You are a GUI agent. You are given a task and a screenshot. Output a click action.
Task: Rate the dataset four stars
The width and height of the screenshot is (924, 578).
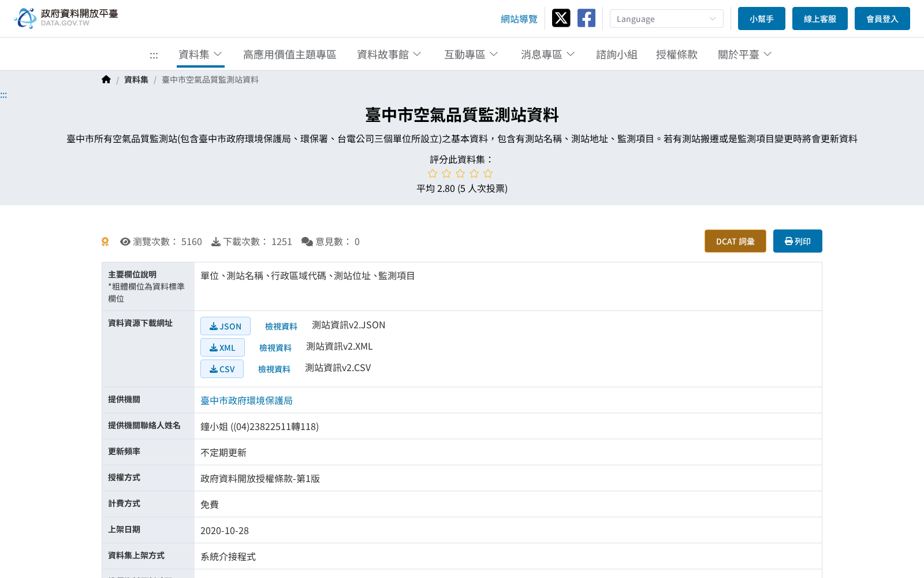[474, 173]
